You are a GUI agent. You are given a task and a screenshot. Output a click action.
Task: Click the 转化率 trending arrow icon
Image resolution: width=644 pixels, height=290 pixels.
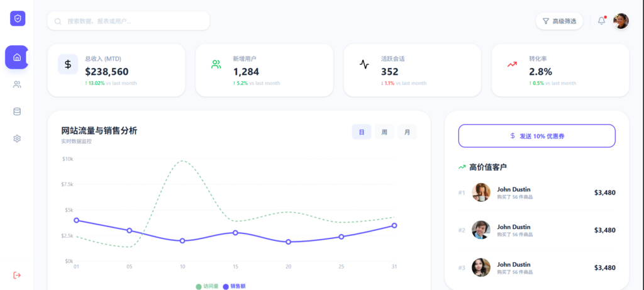click(x=512, y=65)
